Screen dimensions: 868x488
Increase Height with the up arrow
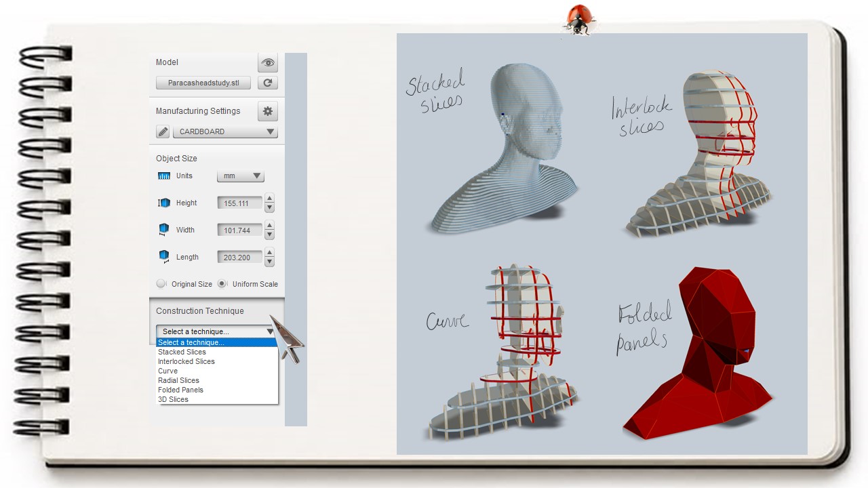coord(269,199)
